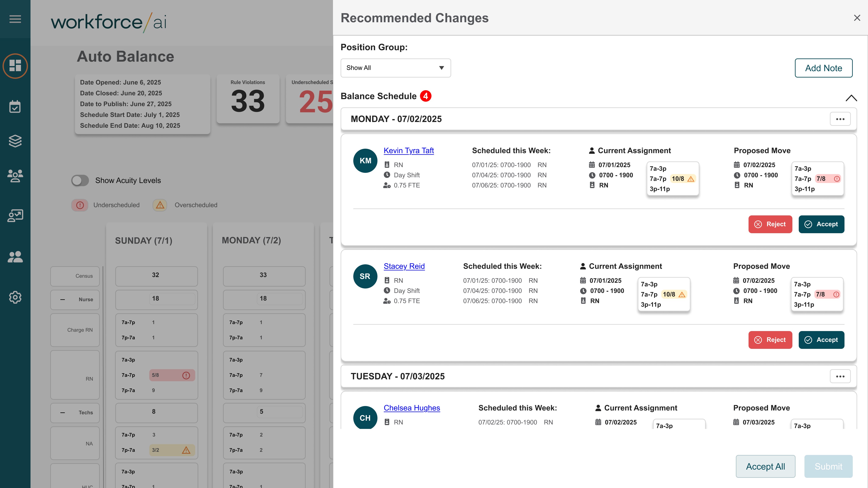Screen dimensions: 868x488
Task: Click the two-people users sidebar icon
Action: (x=15, y=257)
